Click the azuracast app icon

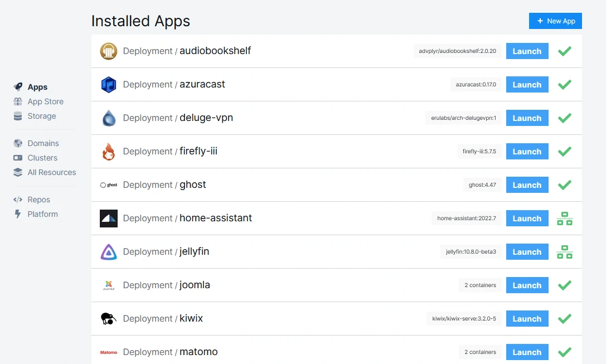[109, 85]
